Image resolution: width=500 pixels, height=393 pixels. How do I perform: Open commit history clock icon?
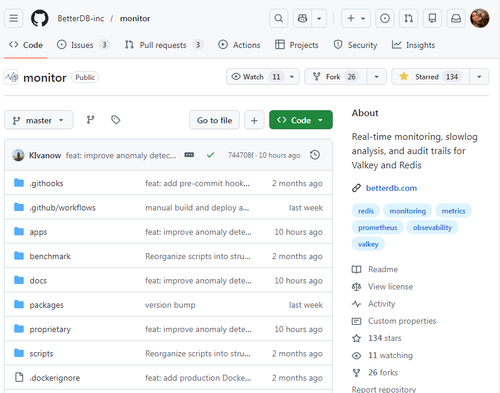click(x=315, y=155)
